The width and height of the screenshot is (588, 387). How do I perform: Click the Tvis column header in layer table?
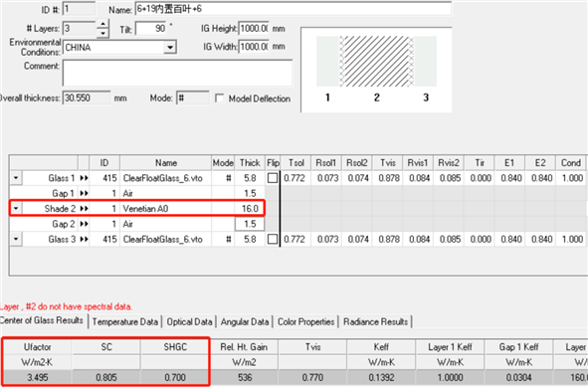[388, 163]
